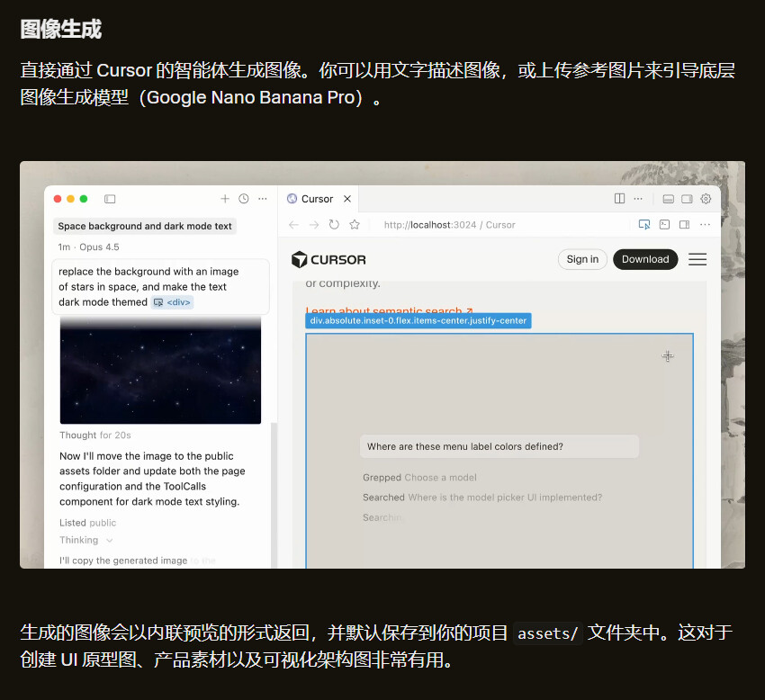Expand the Thinking section chevron
This screenshot has height=700, width=765.
pos(110,540)
